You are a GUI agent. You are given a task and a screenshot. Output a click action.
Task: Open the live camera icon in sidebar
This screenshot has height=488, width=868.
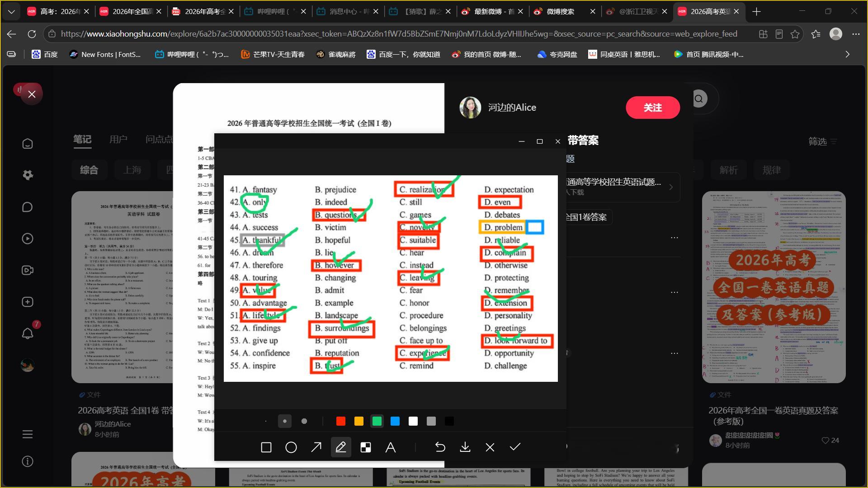pos(28,270)
